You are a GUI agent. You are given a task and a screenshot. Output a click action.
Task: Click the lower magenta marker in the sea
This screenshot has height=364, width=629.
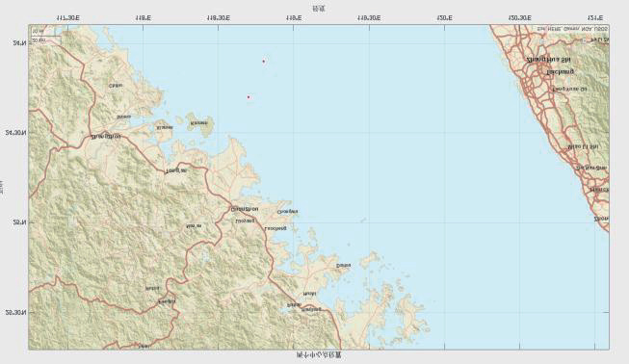point(249,97)
